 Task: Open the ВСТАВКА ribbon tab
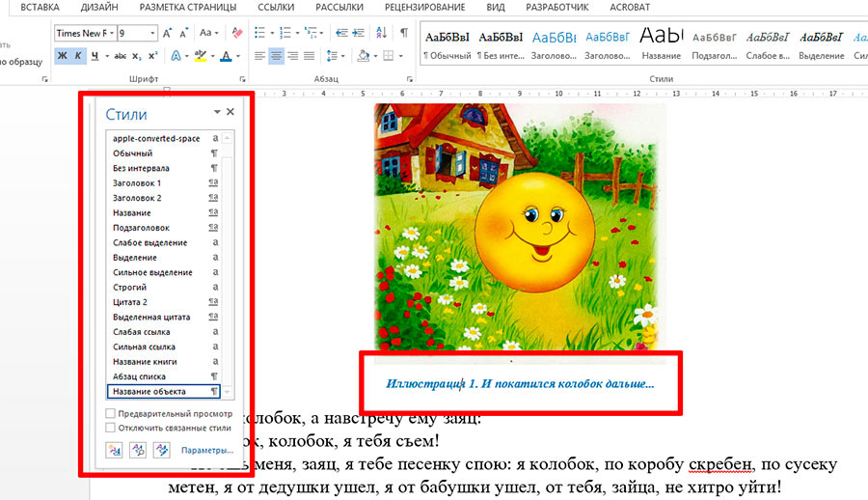tap(40, 7)
